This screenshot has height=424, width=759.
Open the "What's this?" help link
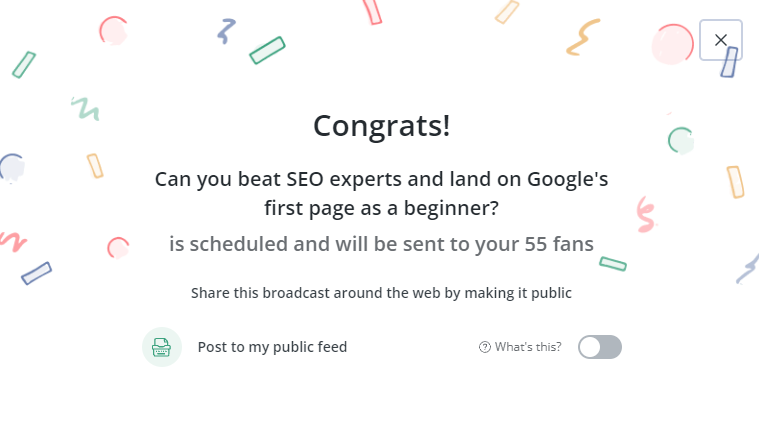coord(528,347)
